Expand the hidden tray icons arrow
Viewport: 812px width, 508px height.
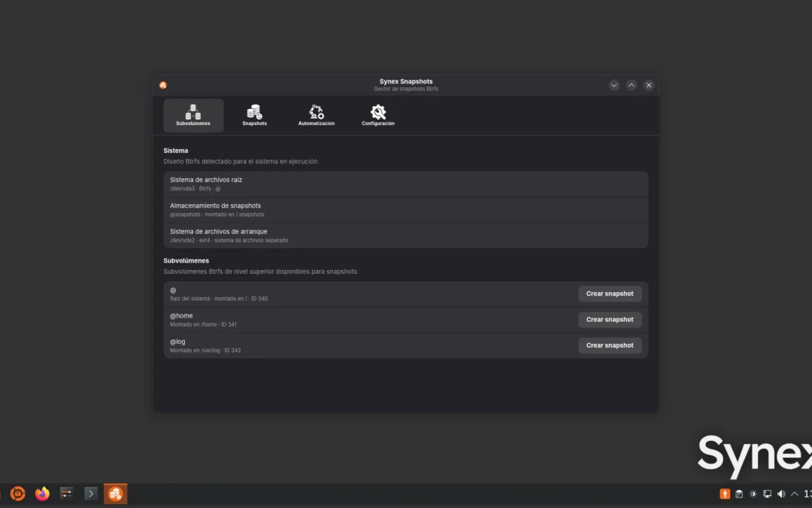click(795, 494)
